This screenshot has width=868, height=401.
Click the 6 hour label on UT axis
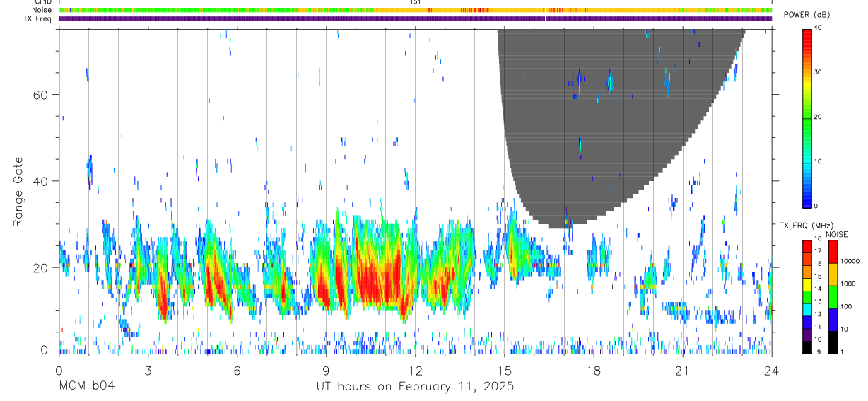(237, 371)
